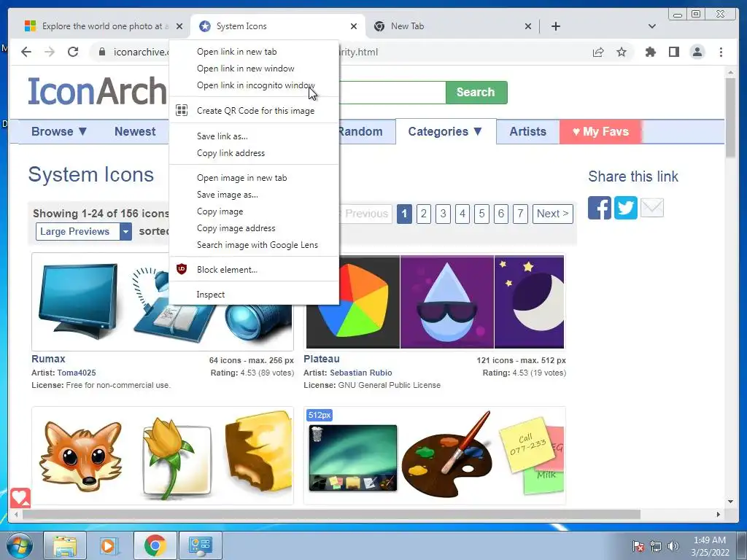Click the Next > pagination button
747x560 pixels.
pyautogui.click(x=553, y=214)
